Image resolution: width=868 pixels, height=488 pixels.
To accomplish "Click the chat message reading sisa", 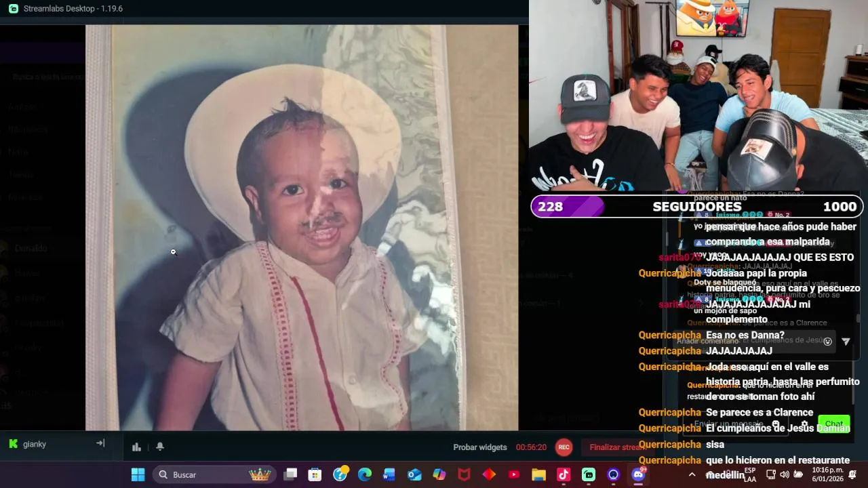I will tap(715, 445).
